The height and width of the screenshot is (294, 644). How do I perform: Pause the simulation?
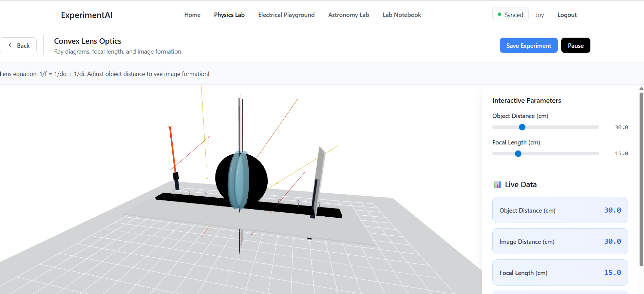(x=576, y=45)
